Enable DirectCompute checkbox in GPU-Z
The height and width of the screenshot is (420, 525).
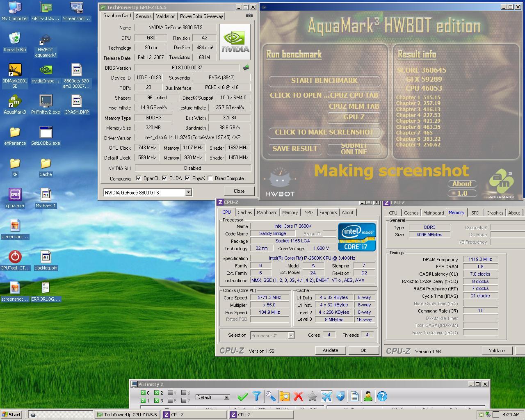click(210, 178)
